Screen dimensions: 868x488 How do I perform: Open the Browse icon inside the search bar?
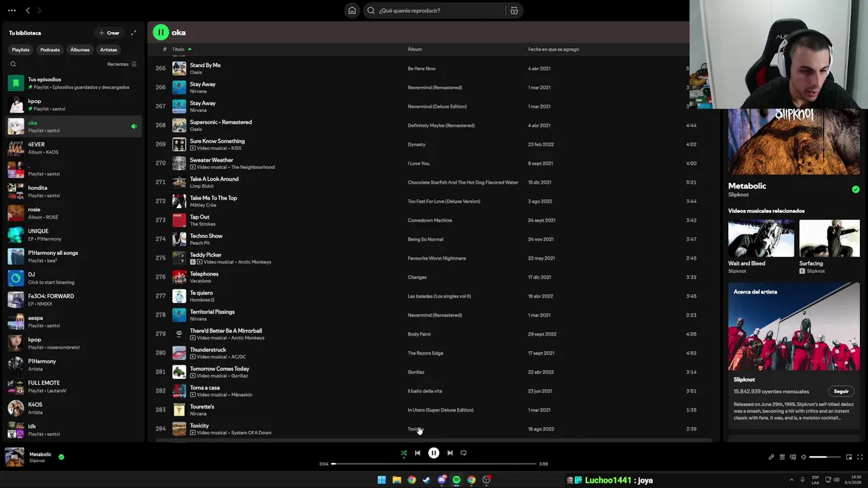coord(514,10)
